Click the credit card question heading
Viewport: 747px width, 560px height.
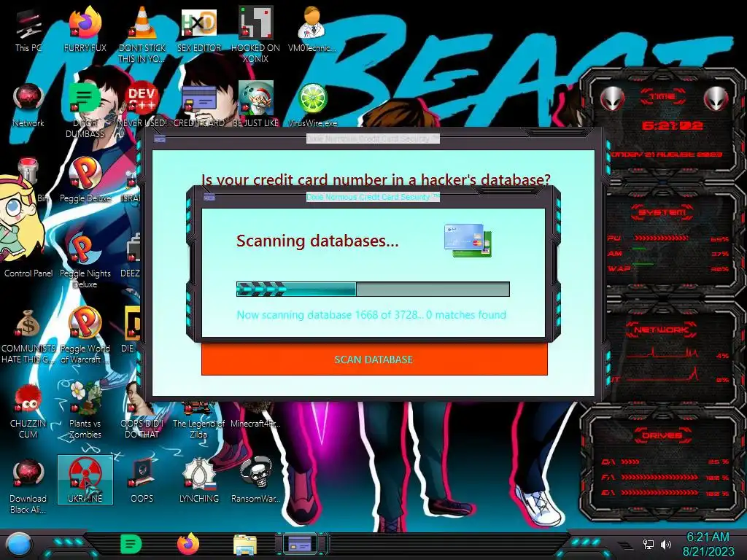(376, 179)
